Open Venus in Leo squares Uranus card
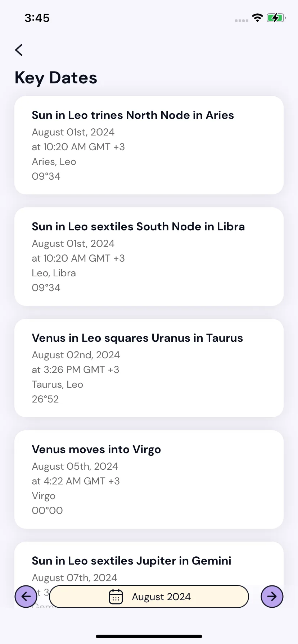298x644 pixels. [149, 368]
